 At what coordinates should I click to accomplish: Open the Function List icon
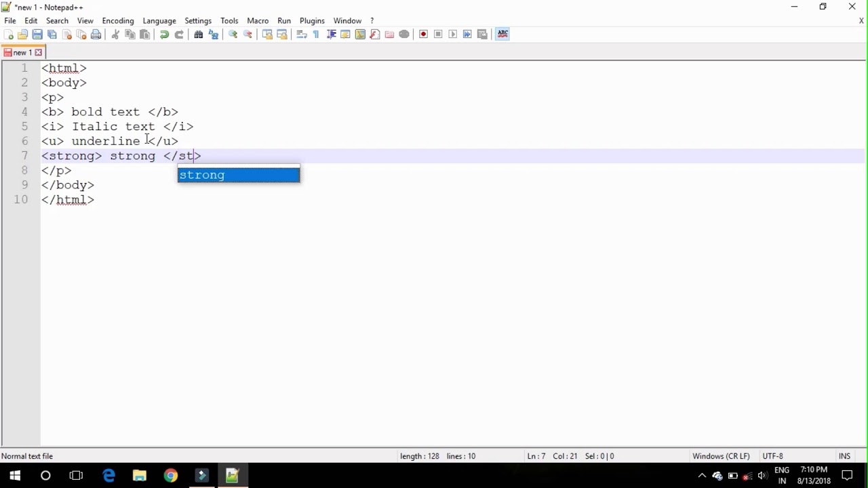pos(375,35)
